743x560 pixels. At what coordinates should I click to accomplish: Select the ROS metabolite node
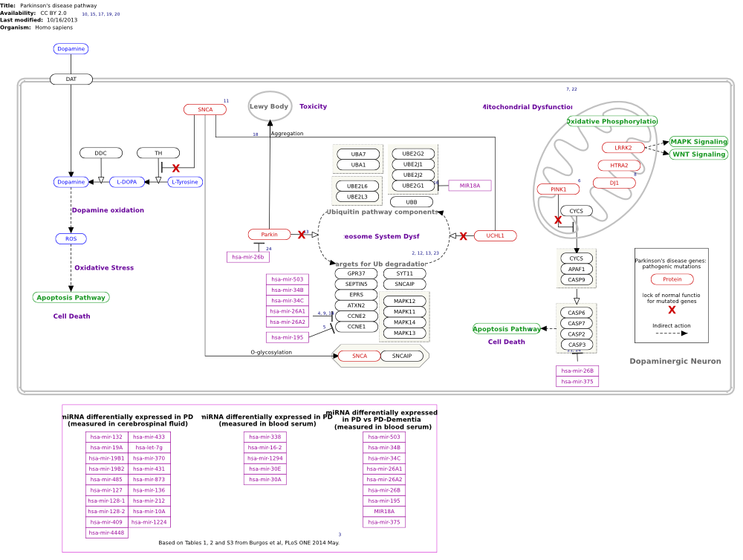(x=71, y=239)
